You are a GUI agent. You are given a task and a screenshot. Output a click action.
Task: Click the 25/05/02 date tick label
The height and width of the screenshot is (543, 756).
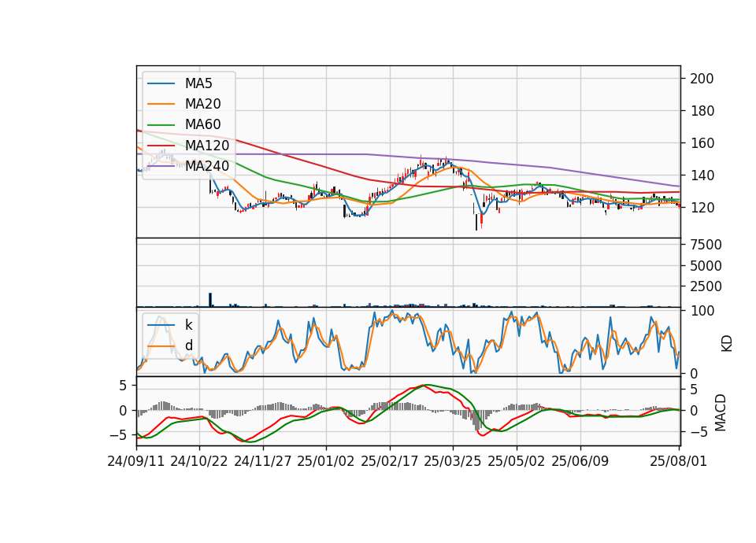(517, 461)
